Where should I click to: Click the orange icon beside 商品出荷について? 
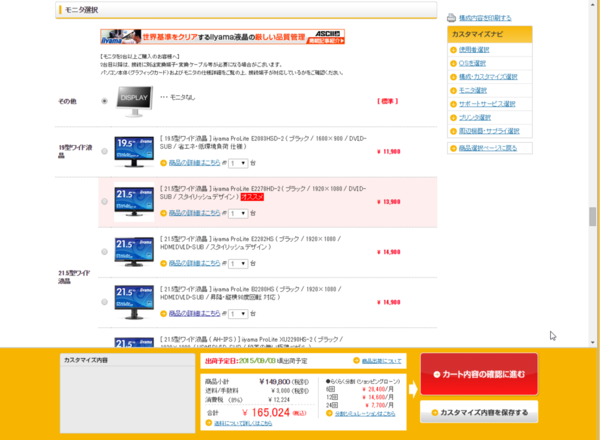click(356, 360)
